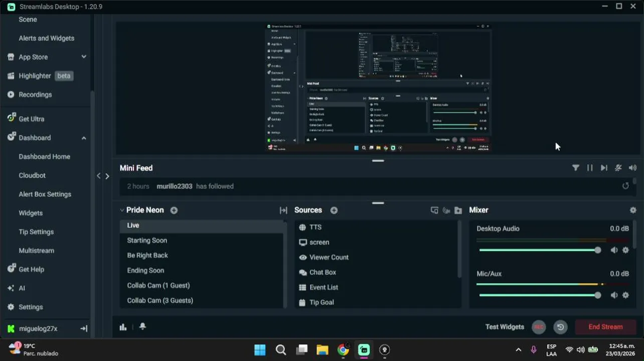
Task: Open the scene transitions icon
Action: [283, 210]
